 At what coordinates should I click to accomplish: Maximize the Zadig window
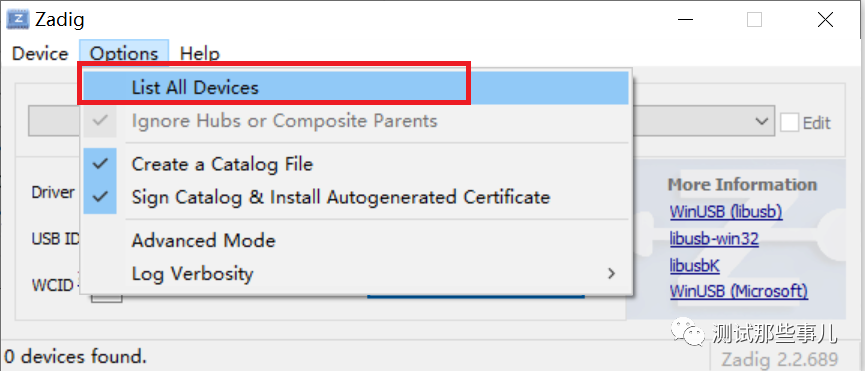tap(755, 20)
